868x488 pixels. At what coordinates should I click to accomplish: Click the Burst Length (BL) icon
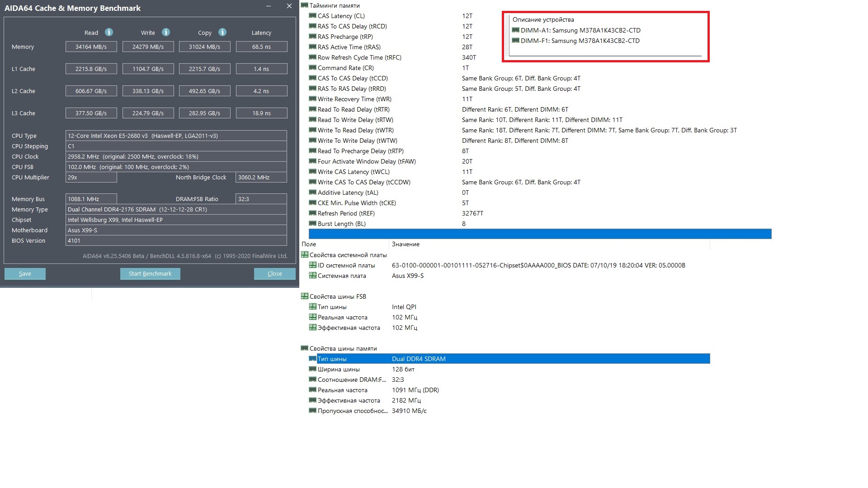click(x=312, y=224)
